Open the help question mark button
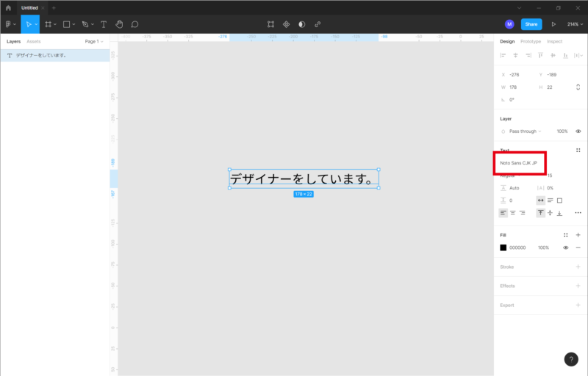588x376 pixels. tap(571, 359)
